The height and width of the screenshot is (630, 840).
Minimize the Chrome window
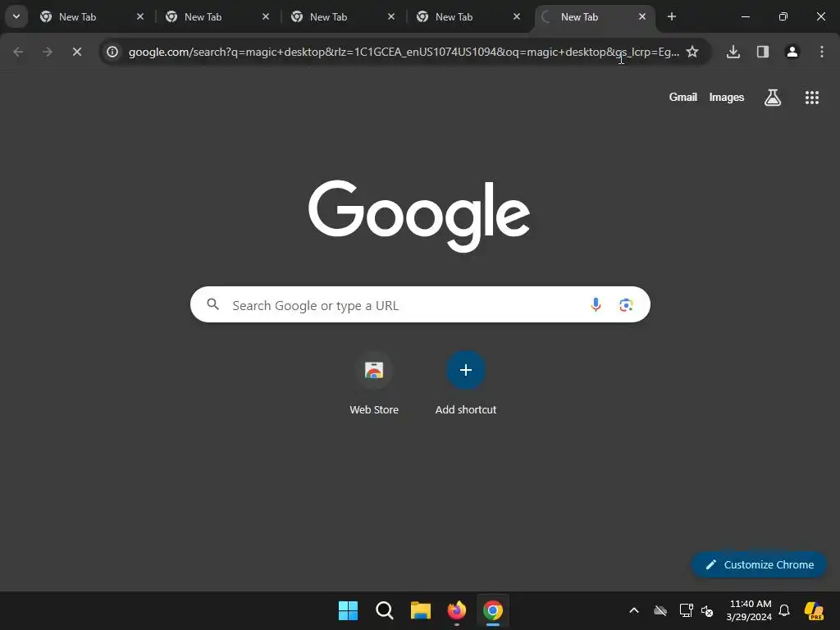745,17
